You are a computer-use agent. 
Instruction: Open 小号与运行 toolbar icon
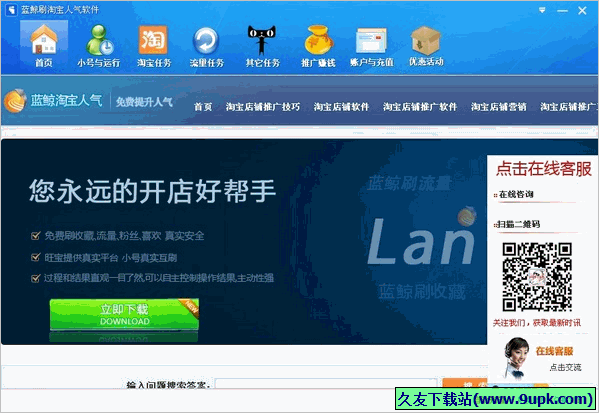click(99, 45)
